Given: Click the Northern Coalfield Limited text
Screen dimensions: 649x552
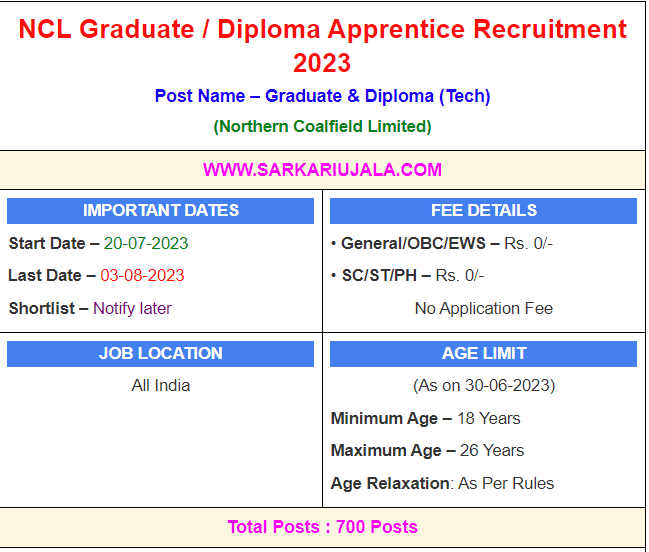Looking at the screenshot, I should coord(322,126).
